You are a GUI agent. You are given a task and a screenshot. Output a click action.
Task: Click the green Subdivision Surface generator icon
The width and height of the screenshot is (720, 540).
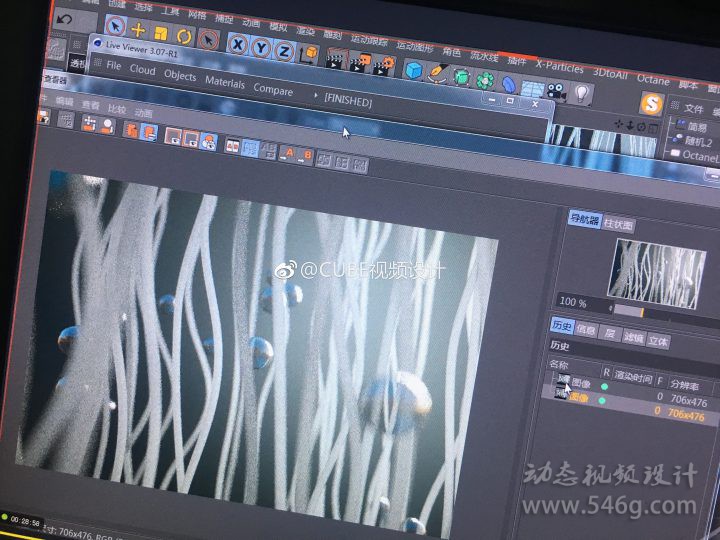click(461, 76)
